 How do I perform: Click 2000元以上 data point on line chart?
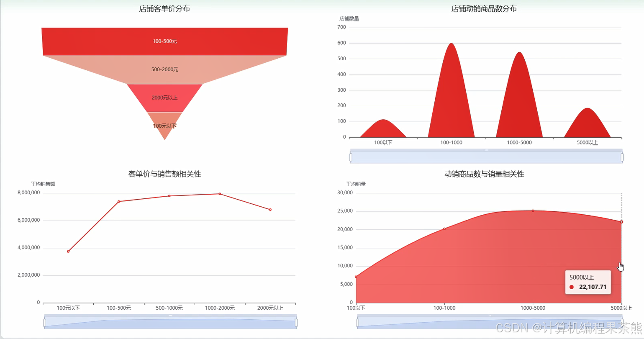(x=270, y=209)
